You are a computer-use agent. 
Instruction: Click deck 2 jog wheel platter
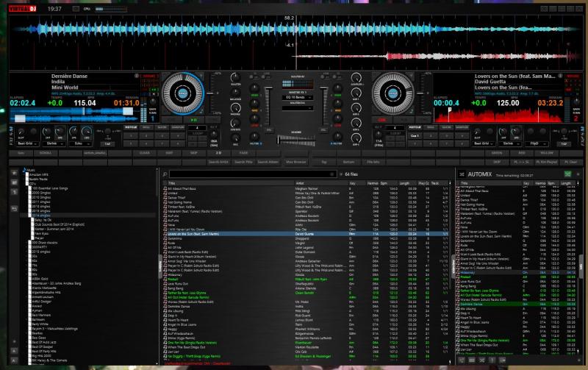pos(393,93)
